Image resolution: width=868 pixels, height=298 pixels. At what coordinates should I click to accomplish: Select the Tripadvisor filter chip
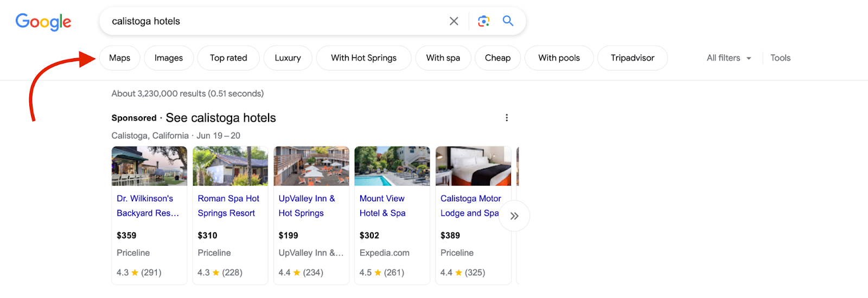(x=633, y=58)
